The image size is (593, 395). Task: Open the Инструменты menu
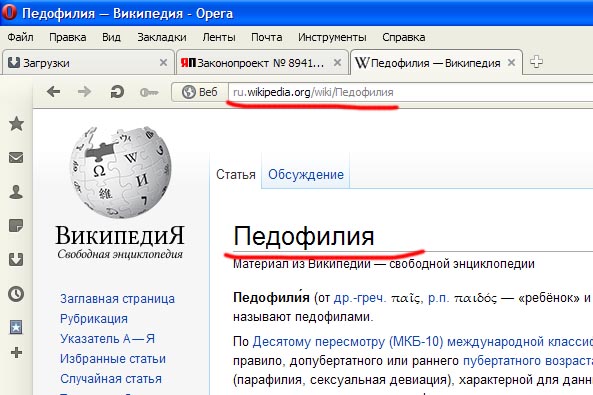point(332,37)
